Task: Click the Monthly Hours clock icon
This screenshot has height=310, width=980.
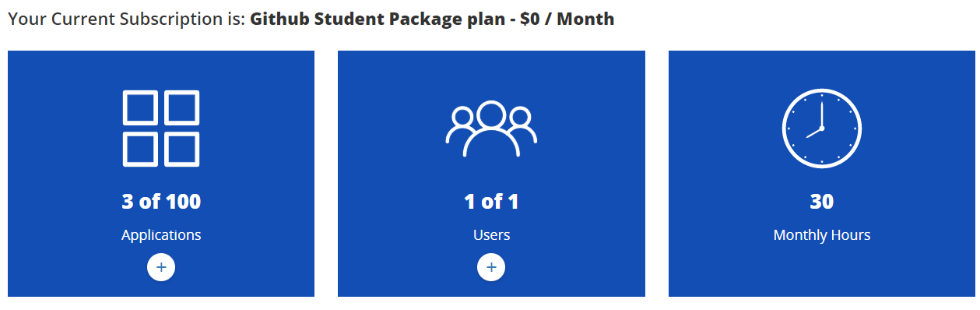Action: tap(821, 129)
